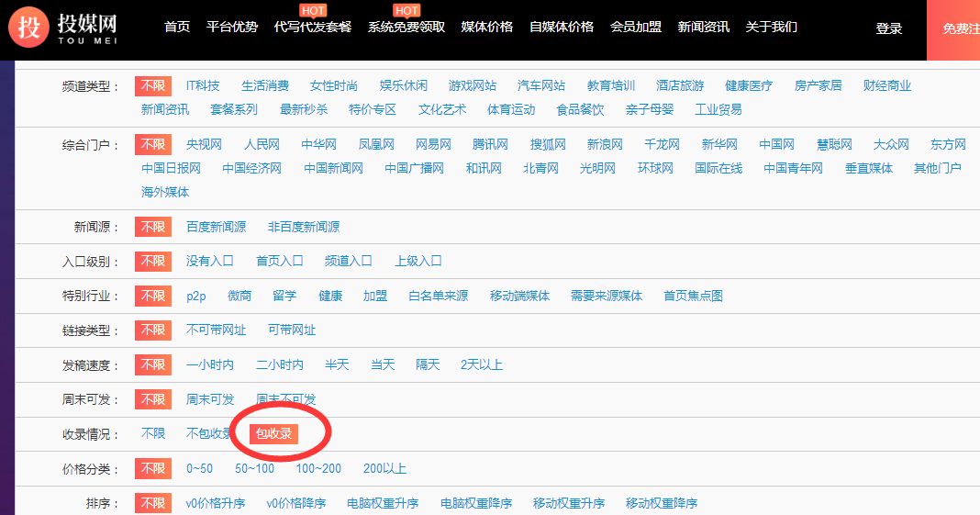Select 不限 in 新闻源 row
Viewport: 980px width, 515px height.
(x=153, y=227)
